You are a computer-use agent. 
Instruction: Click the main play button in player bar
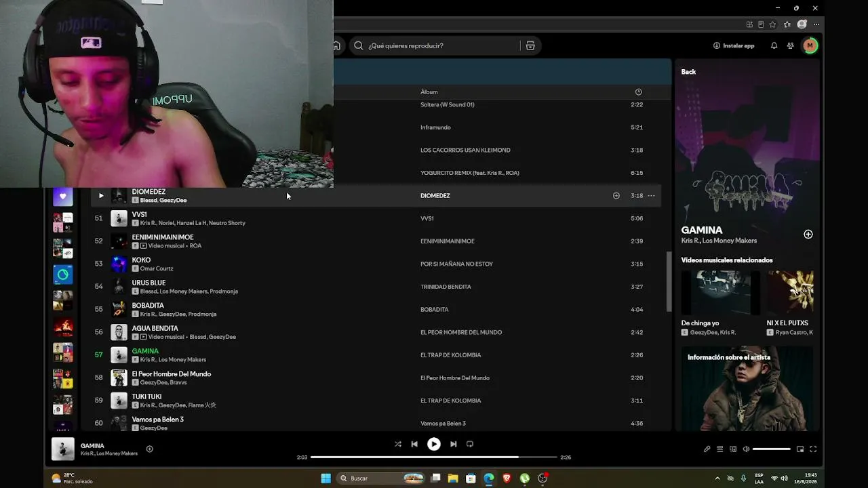tap(434, 444)
